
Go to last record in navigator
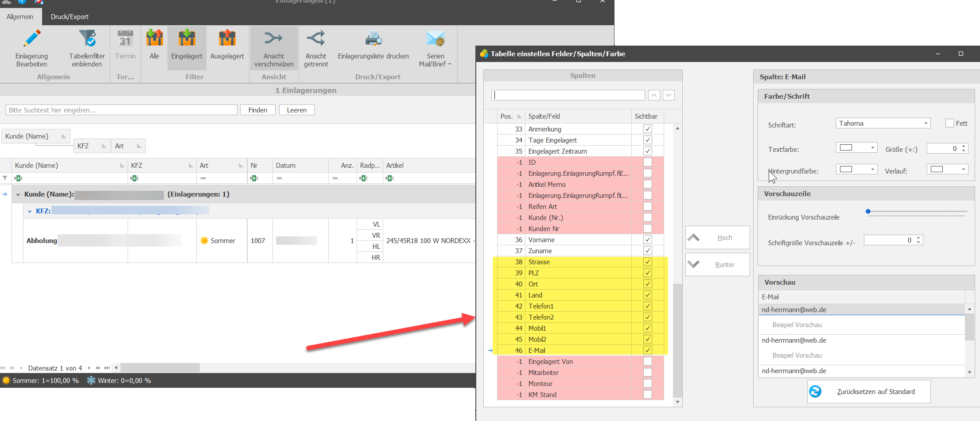107,368
